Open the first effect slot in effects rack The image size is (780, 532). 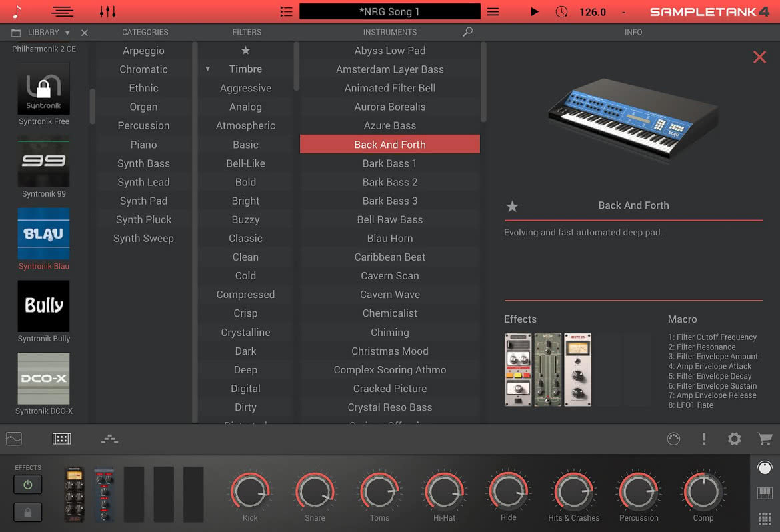[x=74, y=495]
